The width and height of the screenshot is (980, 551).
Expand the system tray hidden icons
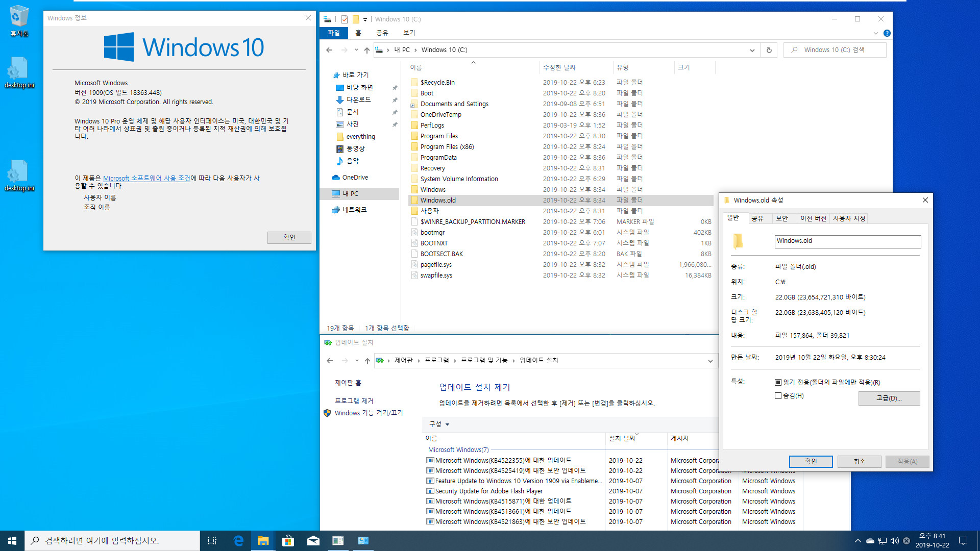point(857,541)
